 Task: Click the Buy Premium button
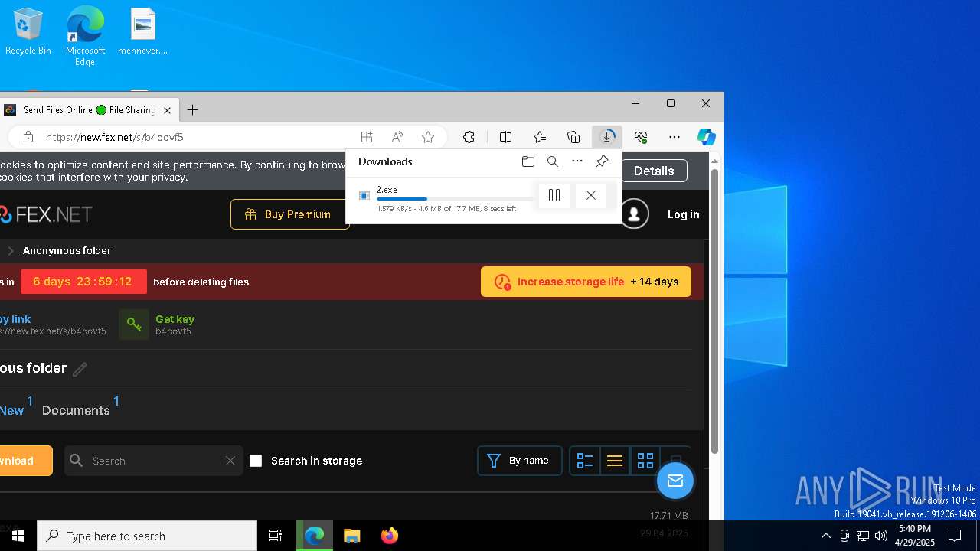tap(290, 214)
